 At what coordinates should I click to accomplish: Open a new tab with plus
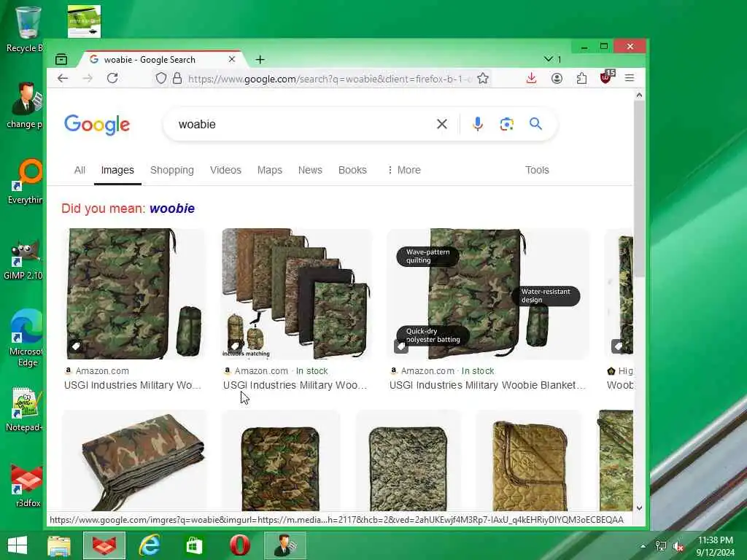tap(260, 60)
